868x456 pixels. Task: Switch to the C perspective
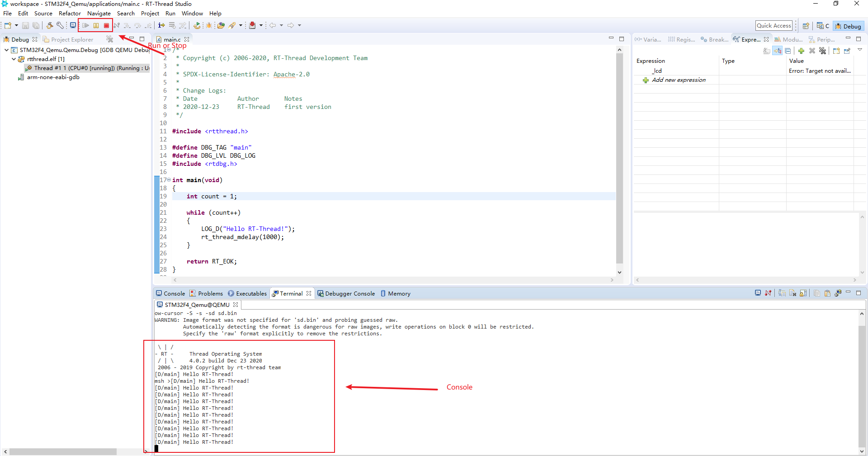pos(823,26)
